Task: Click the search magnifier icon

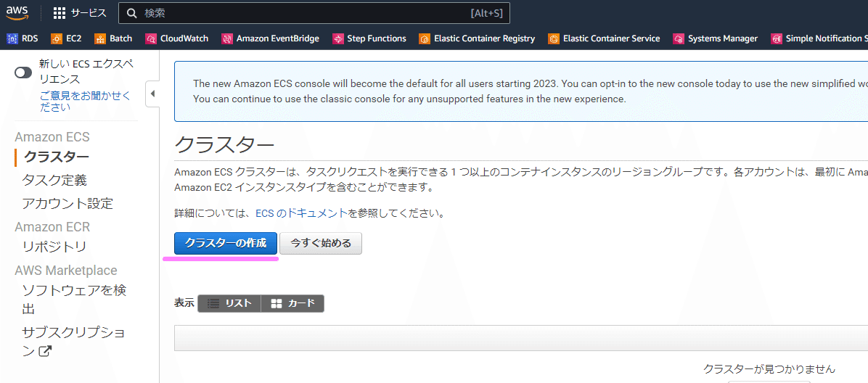Action: [x=132, y=13]
